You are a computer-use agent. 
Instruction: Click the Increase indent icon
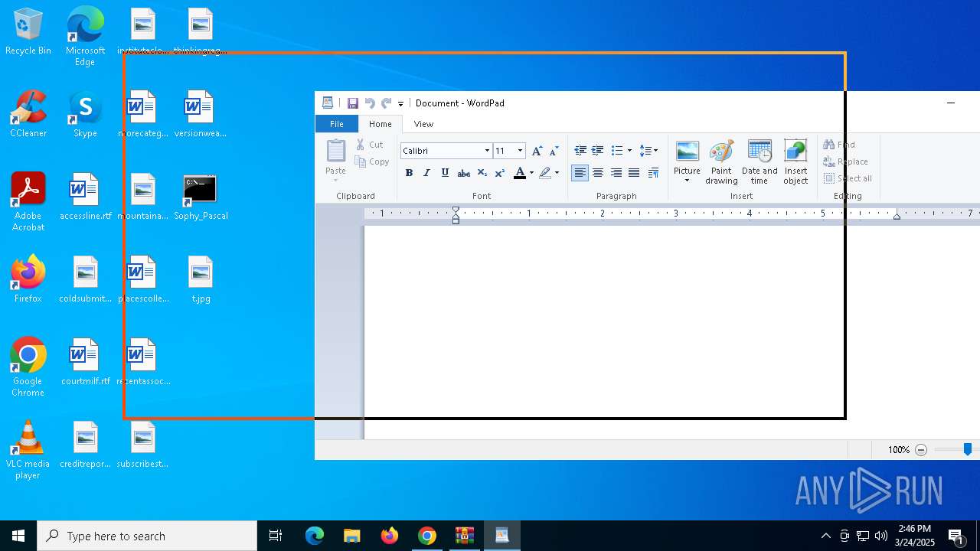[x=598, y=151]
